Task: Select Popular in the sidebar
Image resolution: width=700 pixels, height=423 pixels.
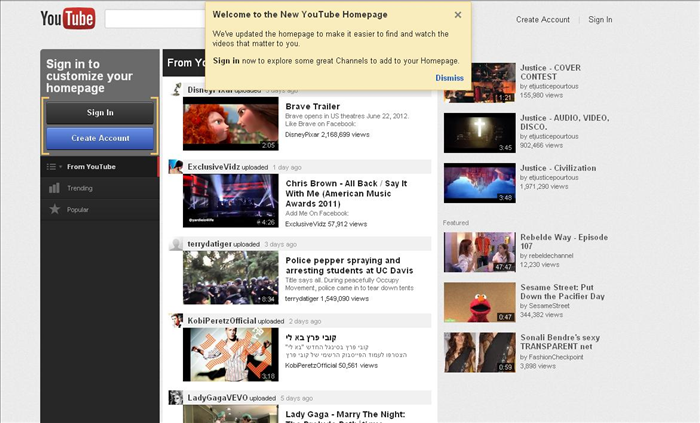Action: pyautogui.click(x=99, y=209)
